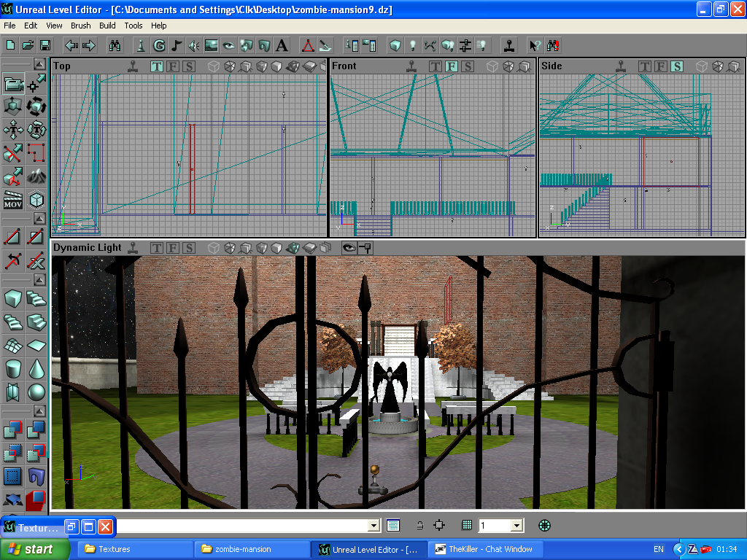Viewport: 747px width, 560px height.
Task: Click the Cone brush builder
Action: pos(36,369)
